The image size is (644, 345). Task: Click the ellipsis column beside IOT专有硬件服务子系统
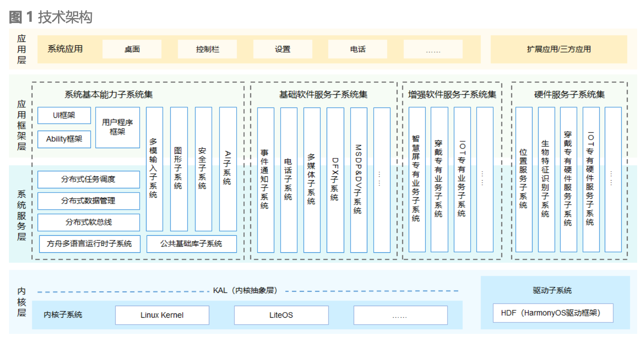pyautogui.click(x=613, y=180)
